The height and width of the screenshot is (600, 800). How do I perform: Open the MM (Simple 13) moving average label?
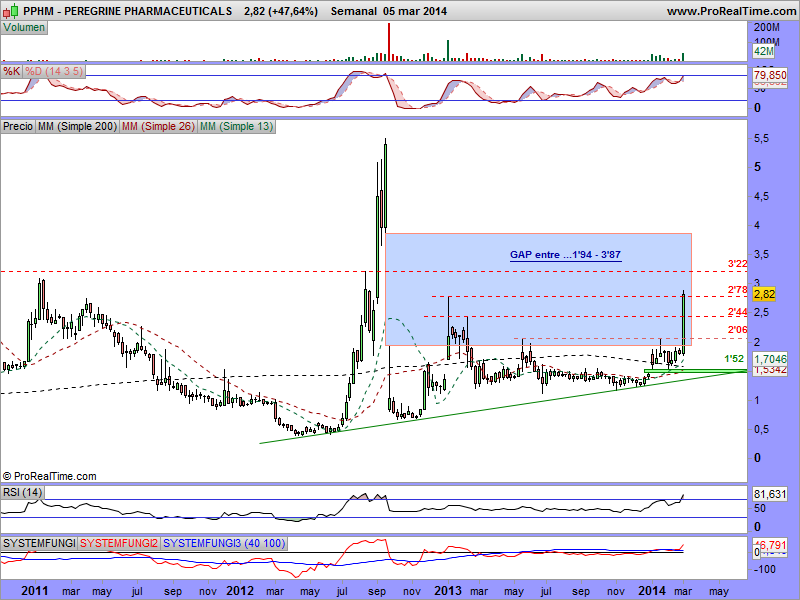[x=236, y=126]
